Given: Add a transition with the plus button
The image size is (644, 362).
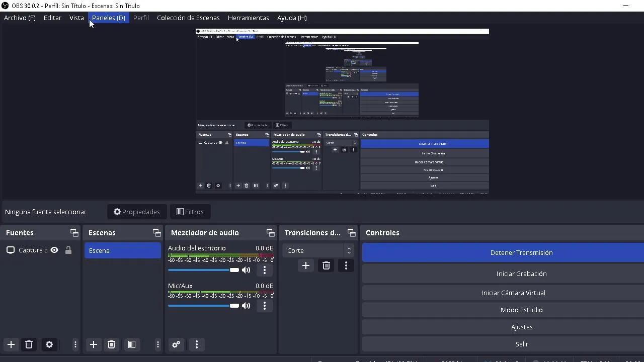Looking at the screenshot, I should tap(306, 265).
